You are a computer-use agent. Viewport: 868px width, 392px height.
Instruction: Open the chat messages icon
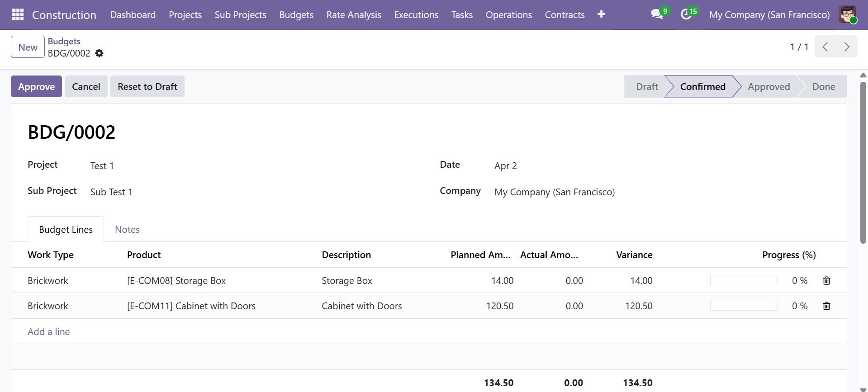click(657, 14)
